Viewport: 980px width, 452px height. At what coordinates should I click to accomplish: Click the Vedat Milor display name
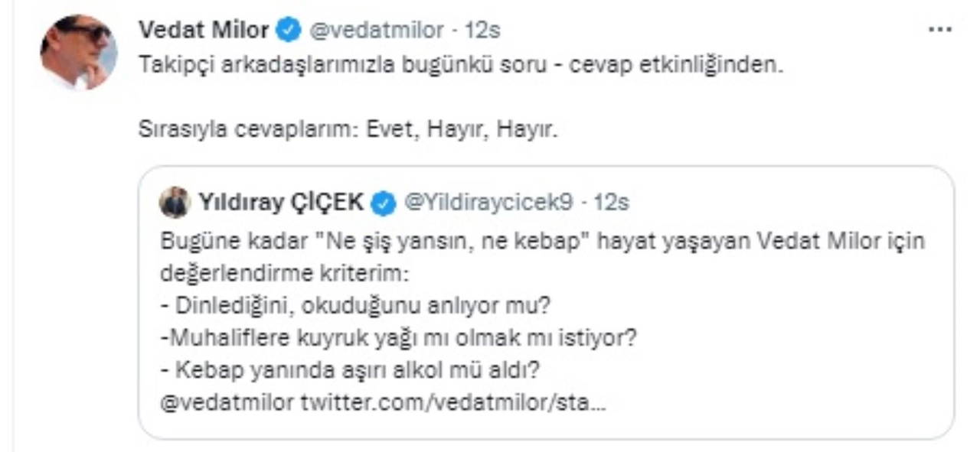[x=204, y=31]
